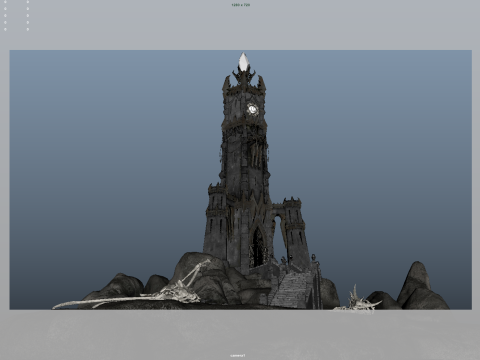Select the horned skull near the right rocks
The height and width of the screenshot is (360, 480).
point(357,300)
